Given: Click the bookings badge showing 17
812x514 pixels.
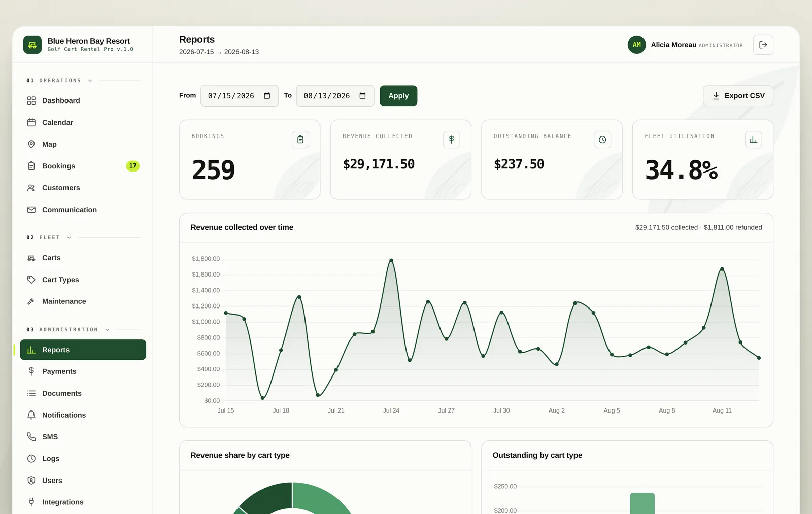Looking at the screenshot, I should coord(132,166).
